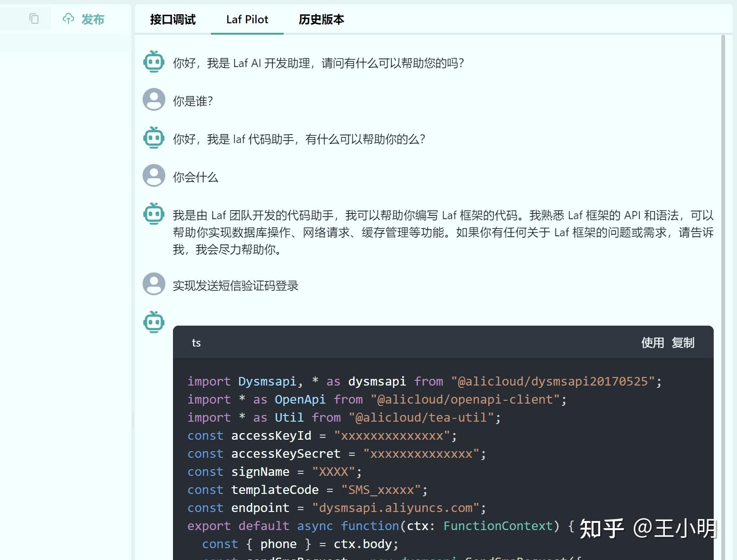Viewport: 737px width, 560px height.
Task: Click the user avatar beside 你会什么
Action: (153, 175)
